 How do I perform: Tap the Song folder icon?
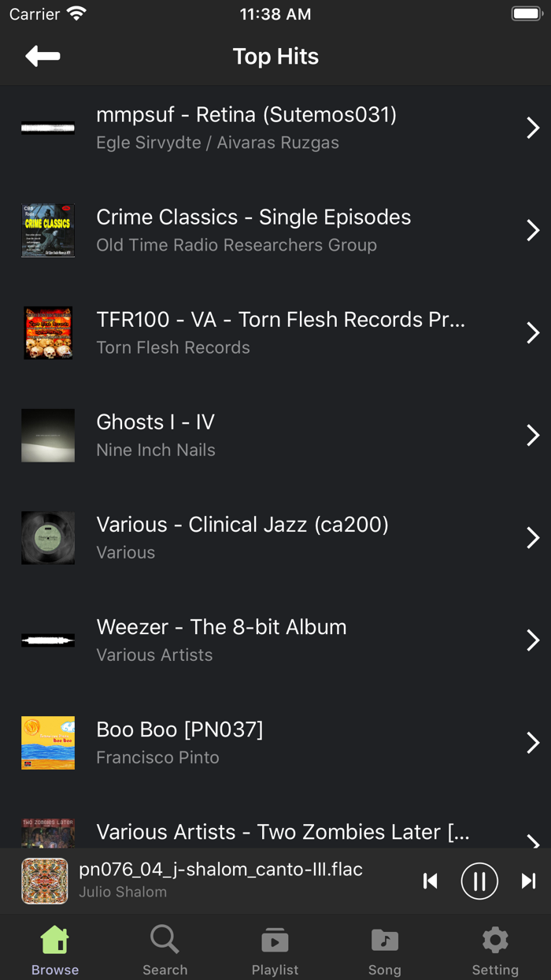click(x=385, y=939)
